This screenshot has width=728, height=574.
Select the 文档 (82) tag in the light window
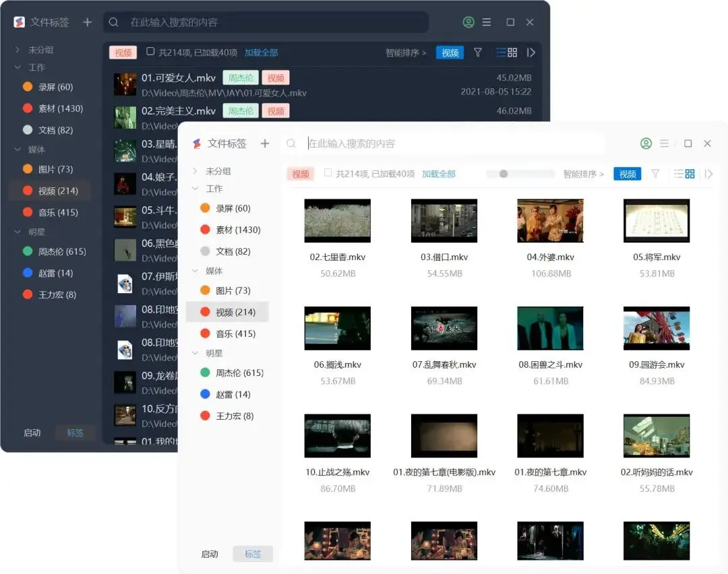(x=228, y=251)
